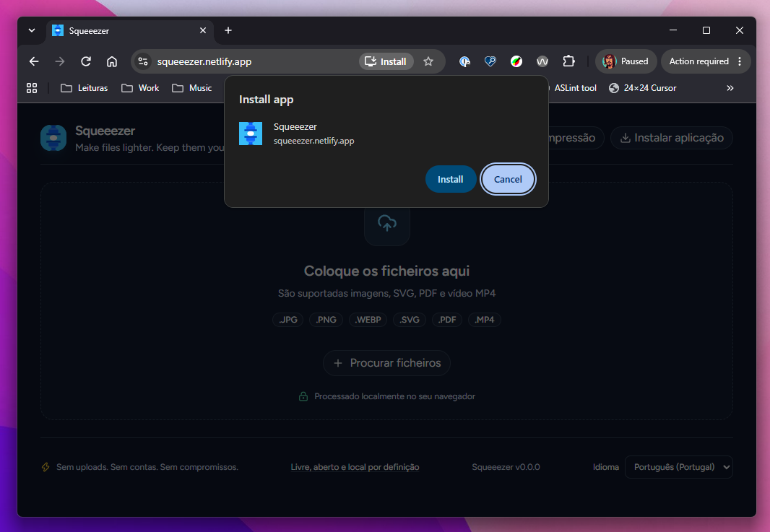This screenshot has height=532, width=770.
Task: Select the Squeeezer browser tab
Action: pos(130,31)
